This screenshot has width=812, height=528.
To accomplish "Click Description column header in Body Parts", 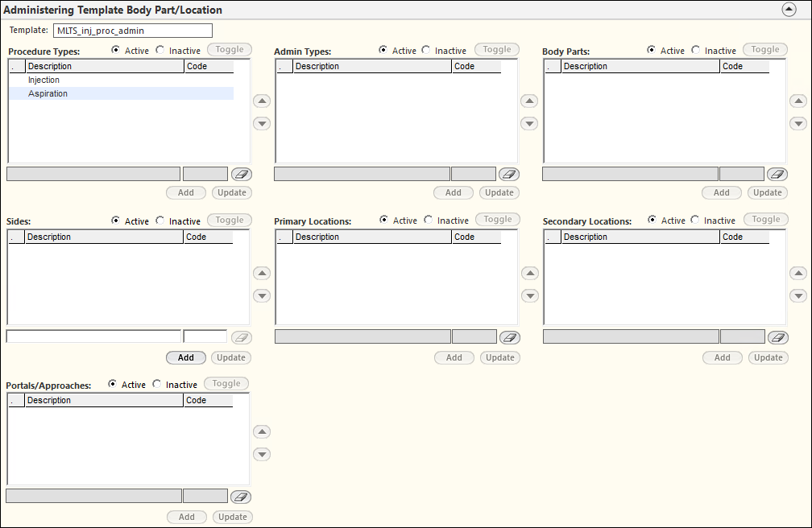I will point(640,66).
